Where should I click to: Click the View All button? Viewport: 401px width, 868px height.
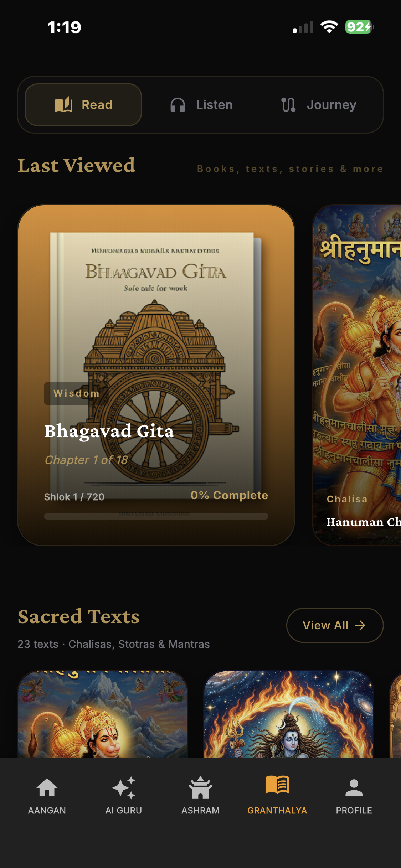click(x=335, y=625)
